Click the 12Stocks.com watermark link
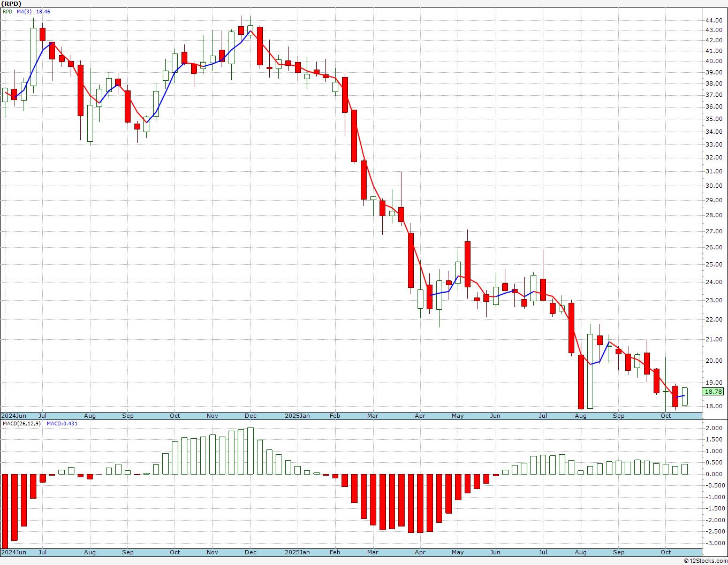The image size is (728, 565). [x=706, y=561]
